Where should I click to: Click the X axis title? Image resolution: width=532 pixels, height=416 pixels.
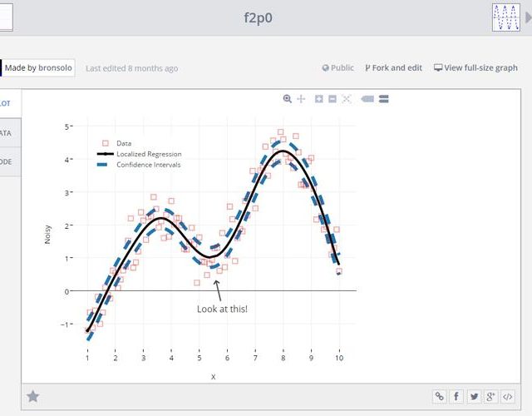[213, 377]
